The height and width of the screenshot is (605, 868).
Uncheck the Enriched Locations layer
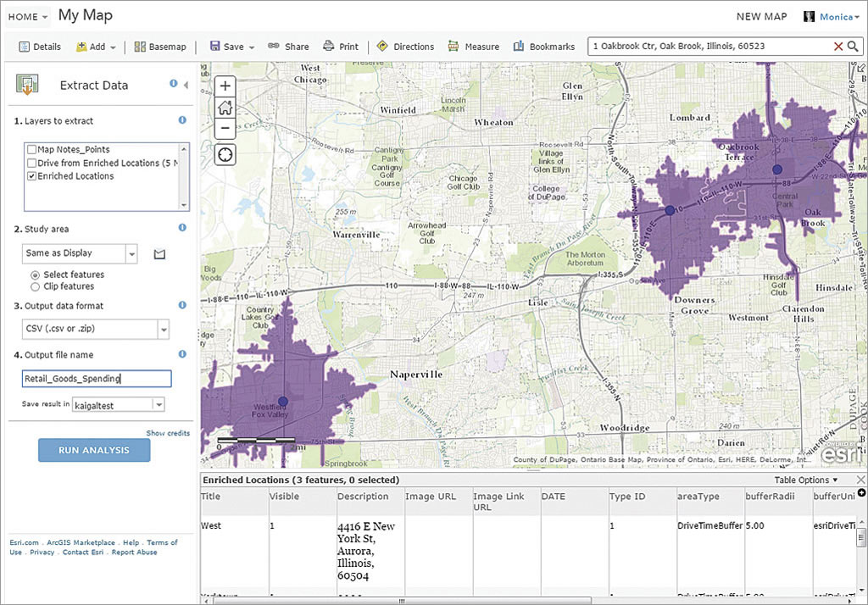[x=32, y=176]
